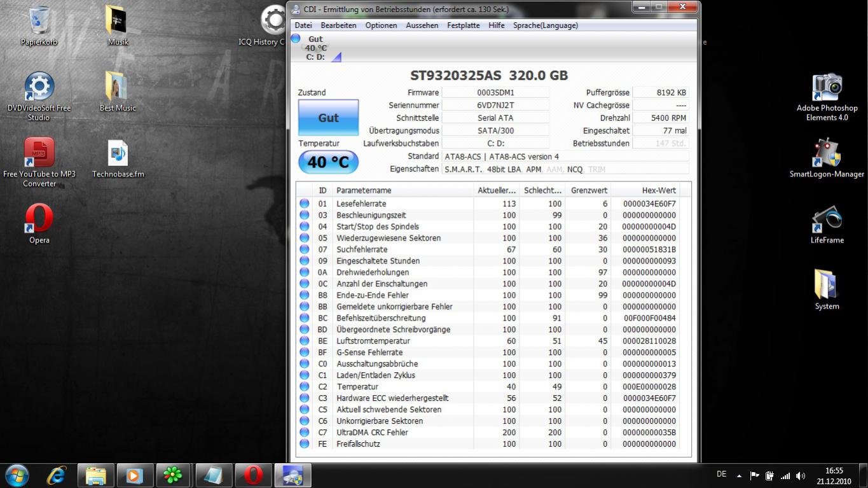Screen dimensions: 868x488
Task: Click the Übertragungsmodus value SATA/300
Action: pos(495,131)
